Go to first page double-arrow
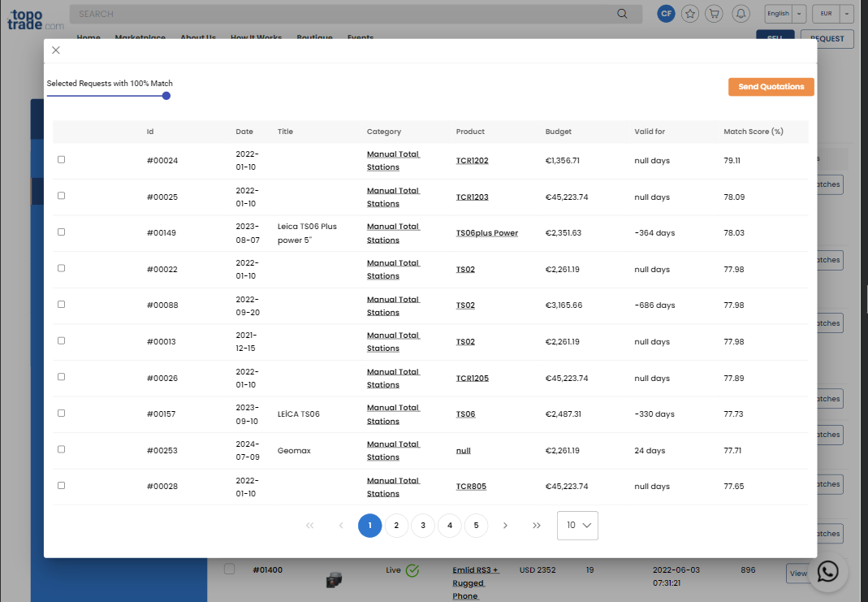 pos(310,526)
